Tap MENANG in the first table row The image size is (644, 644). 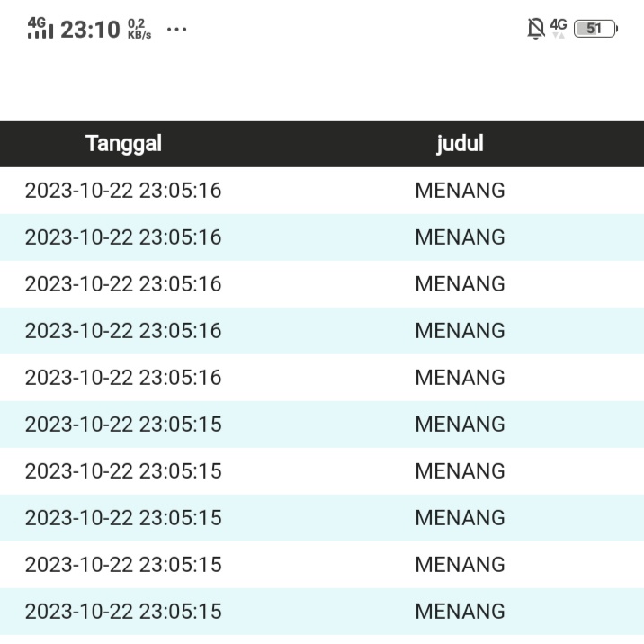pyautogui.click(x=460, y=191)
